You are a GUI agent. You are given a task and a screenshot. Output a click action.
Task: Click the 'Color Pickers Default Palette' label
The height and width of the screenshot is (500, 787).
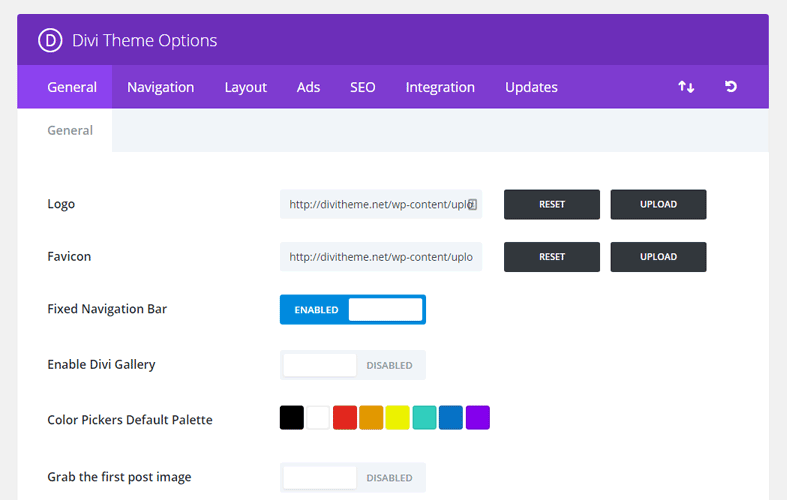tap(130, 420)
